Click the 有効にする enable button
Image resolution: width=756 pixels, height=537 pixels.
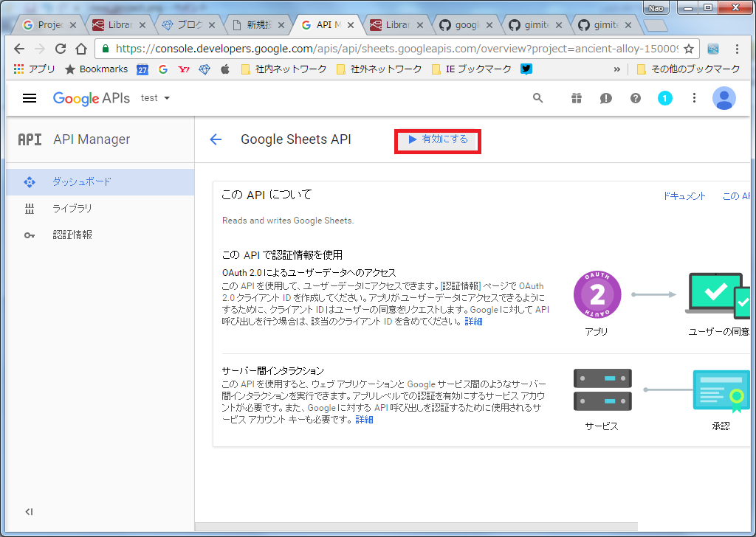click(x=438, y=139)
